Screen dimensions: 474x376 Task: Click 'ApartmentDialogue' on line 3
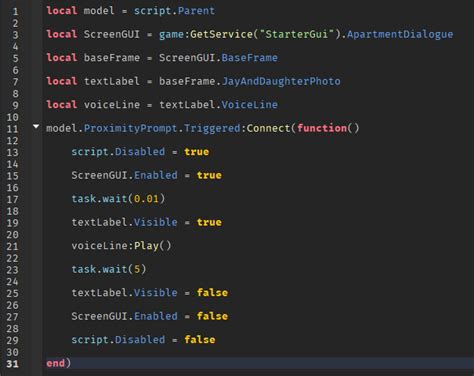click(x=400, y=34)
